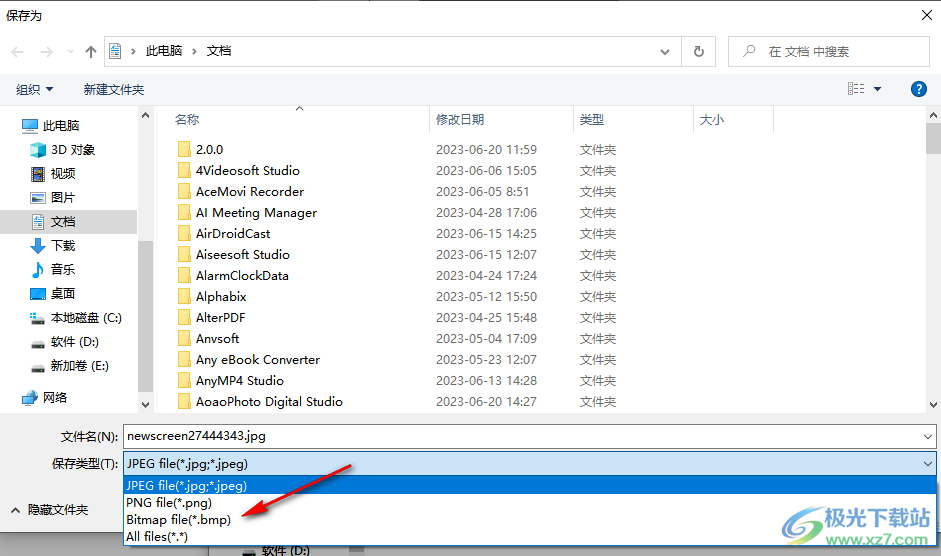
Task: Click date 2023-05-23 12:07
Action: point(486,360)
